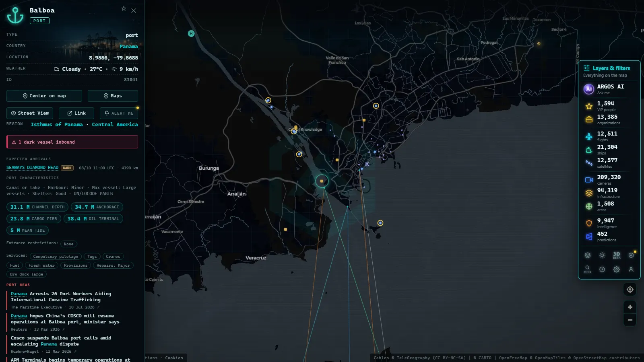Image resolution: width=644 pixels, height=362 pixels.
Task: Select the highlighted Balboa port map marker
Action: click(322, 181)
